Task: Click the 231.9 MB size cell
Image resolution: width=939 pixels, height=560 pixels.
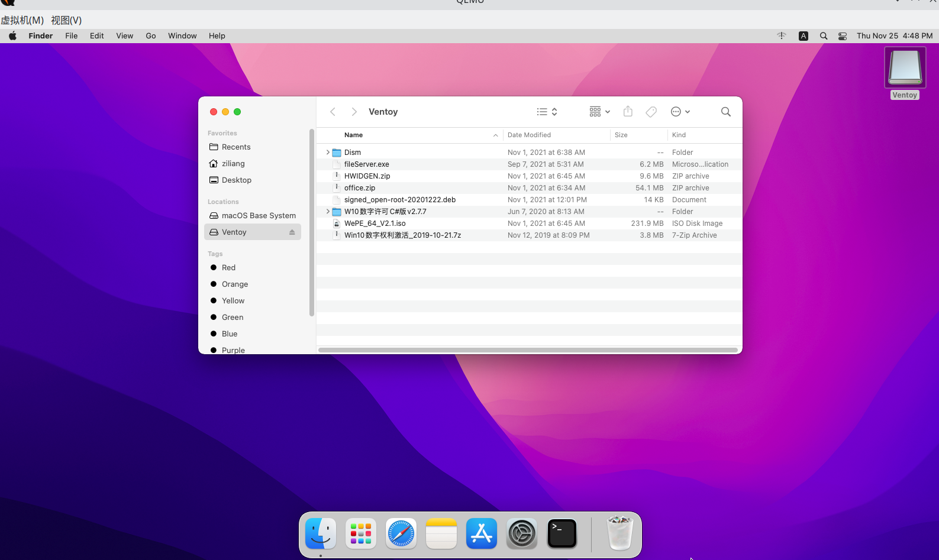Action: coord(647,224)
